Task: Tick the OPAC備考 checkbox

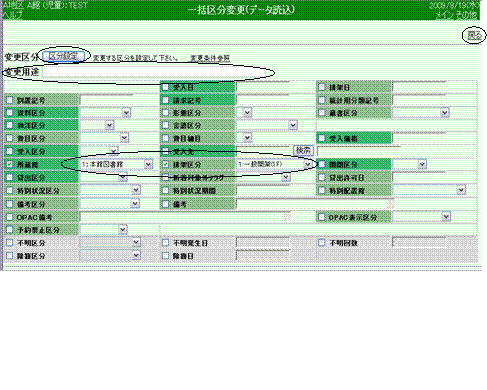Action: (x=10, y=217)
